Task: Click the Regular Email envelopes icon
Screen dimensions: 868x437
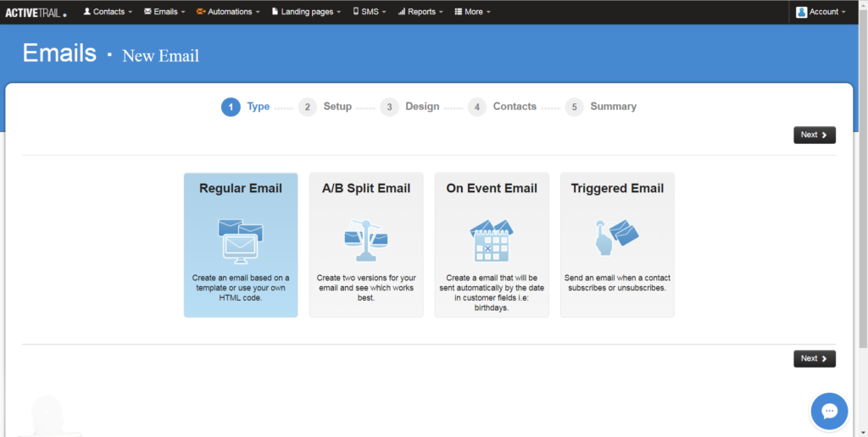Action: coord(241,239)
